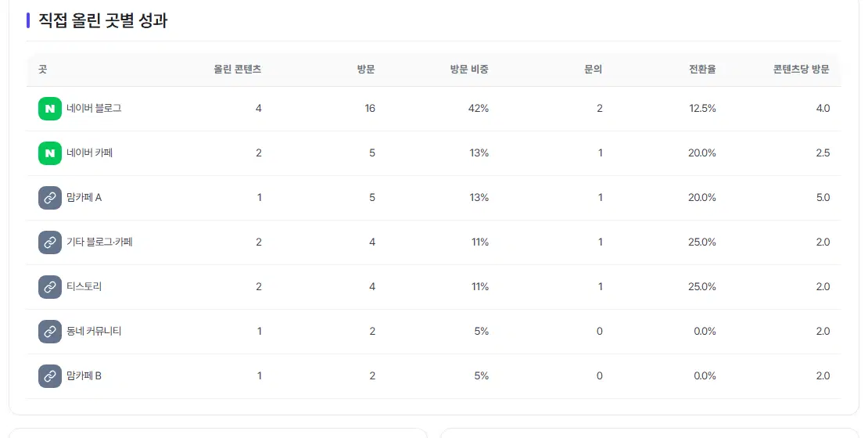Click the 2 inquiries cell for 네이버 블로그
The height and width of the screenshot is (438, 868).
click(x=600, y=109)
